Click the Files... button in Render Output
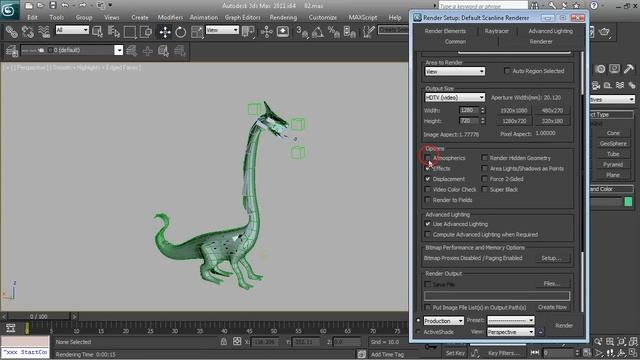This screenshot has width=640, height=360. (x=551, y=284)
